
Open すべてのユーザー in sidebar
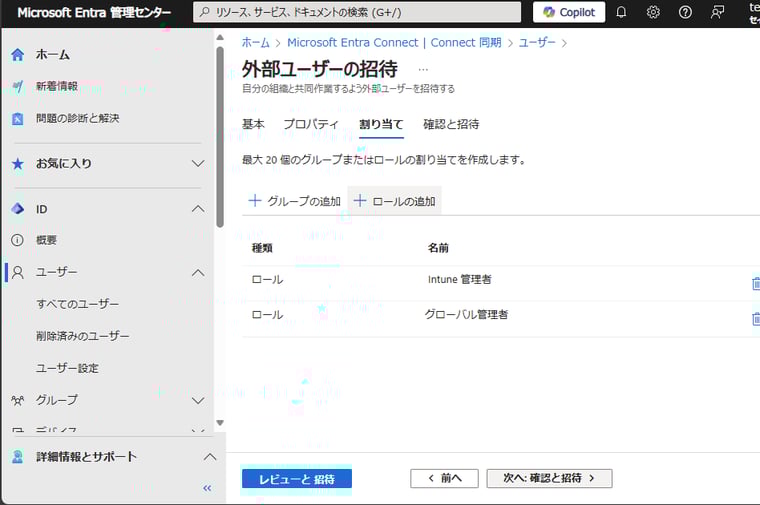click(x=78, y=304)
